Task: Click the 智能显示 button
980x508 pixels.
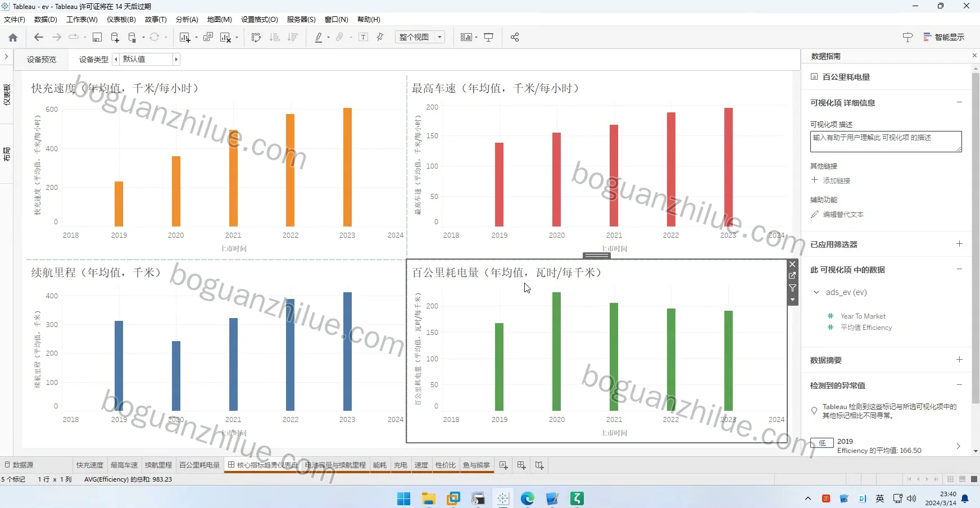Action: (944, 37)
